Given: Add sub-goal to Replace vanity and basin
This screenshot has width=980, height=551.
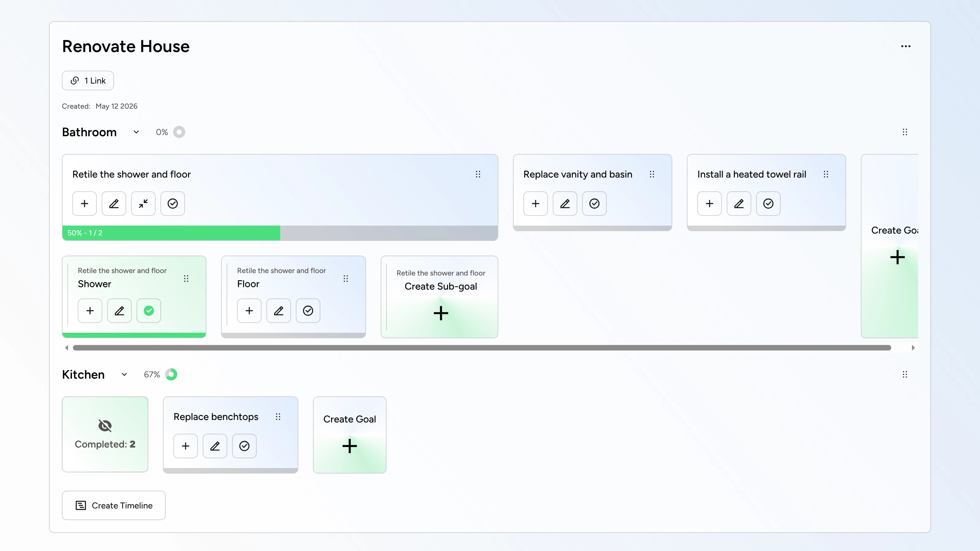Looking at the screenshot, I should tap(536, 204).
